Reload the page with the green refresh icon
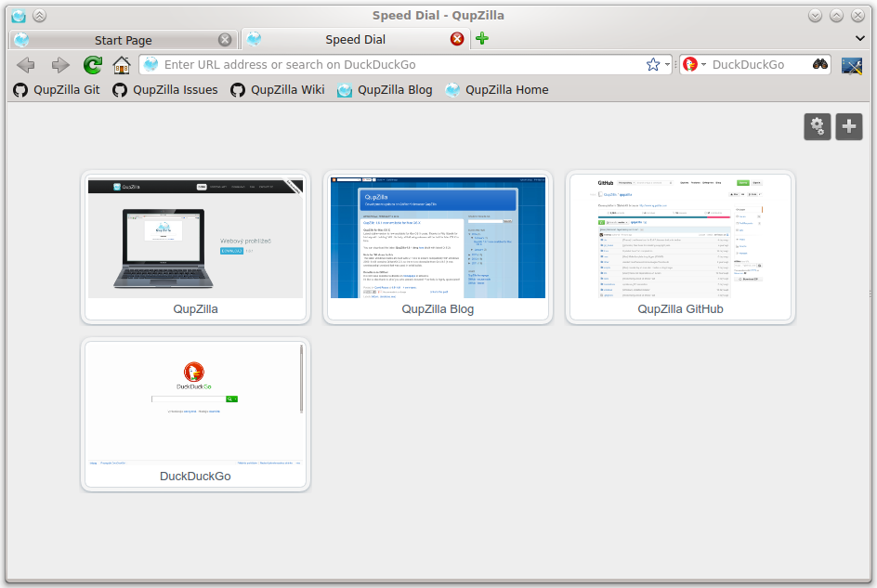Viewport: 877px width, 588px height. tap(93, 65)
